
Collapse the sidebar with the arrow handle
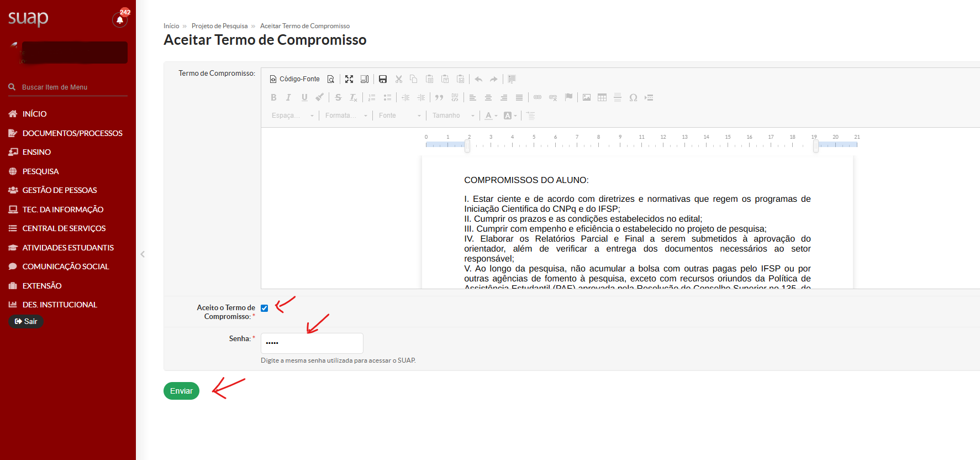point(143,254)
